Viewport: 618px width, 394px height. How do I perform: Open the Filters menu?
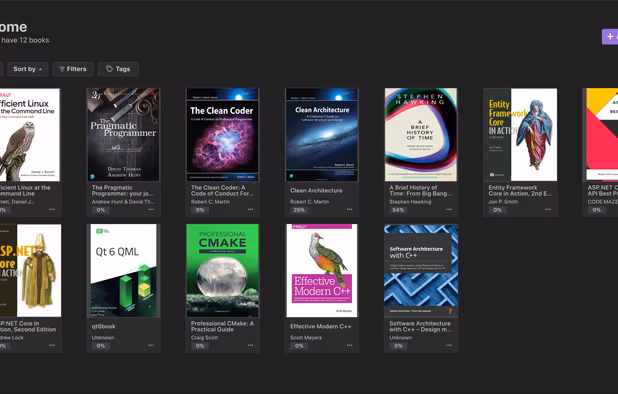click(x=73, y=69)
